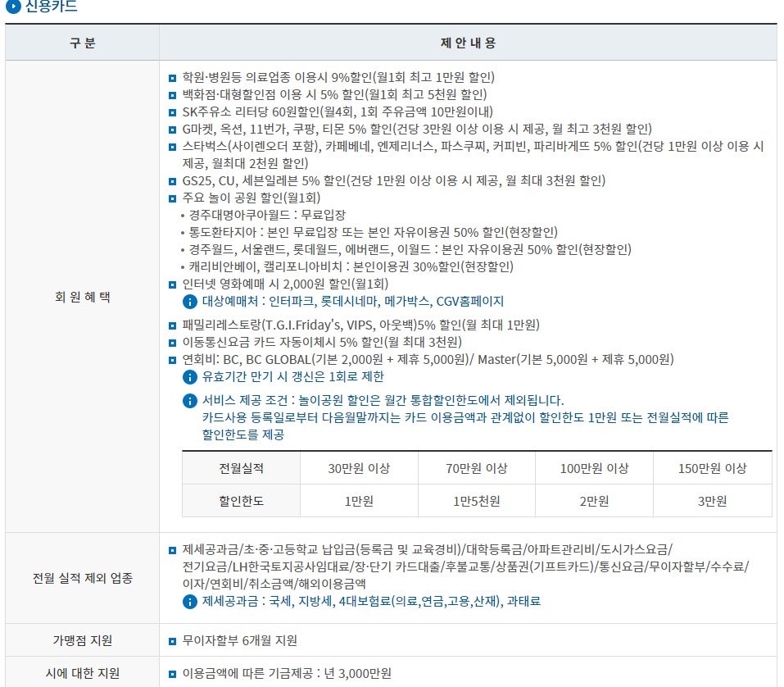This screenshot has height=687, width=784.
Task: Click the 학원·병원등 의료업종 9%할인 text
Action: click(x=338, y=78)
